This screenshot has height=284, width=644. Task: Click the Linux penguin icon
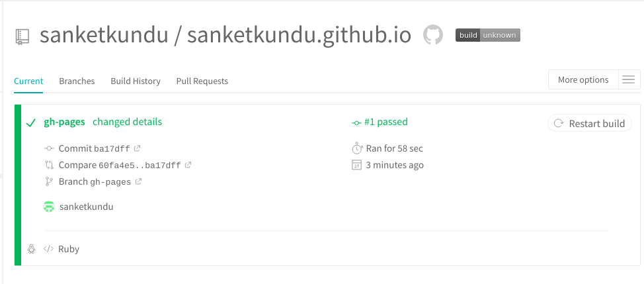[31, 249]
